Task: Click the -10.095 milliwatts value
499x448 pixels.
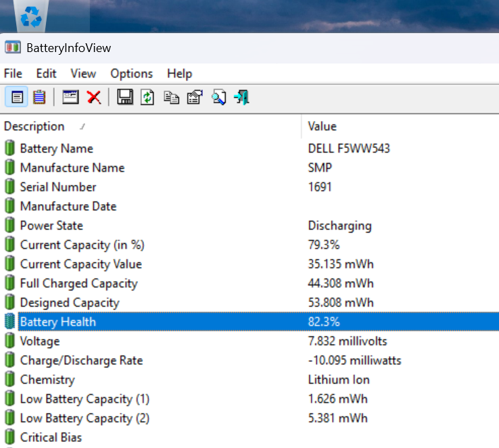Action: (x=354, y=360)
